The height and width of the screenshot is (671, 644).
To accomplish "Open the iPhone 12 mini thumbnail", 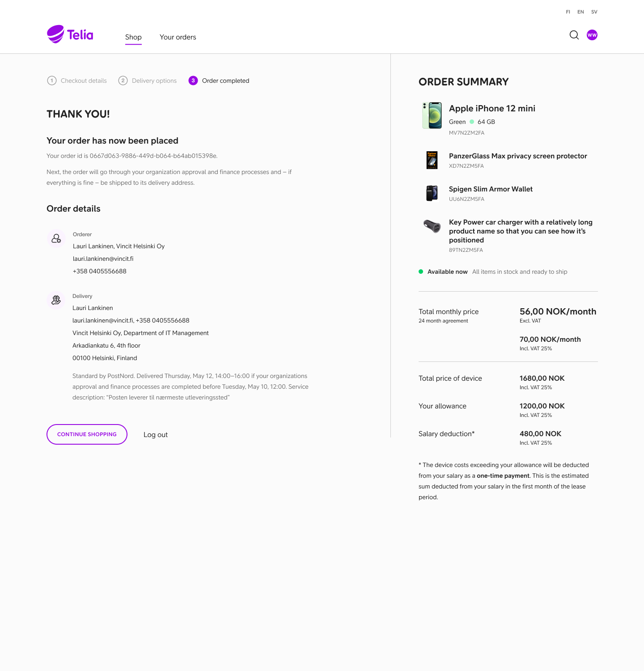I will point(432,115).
